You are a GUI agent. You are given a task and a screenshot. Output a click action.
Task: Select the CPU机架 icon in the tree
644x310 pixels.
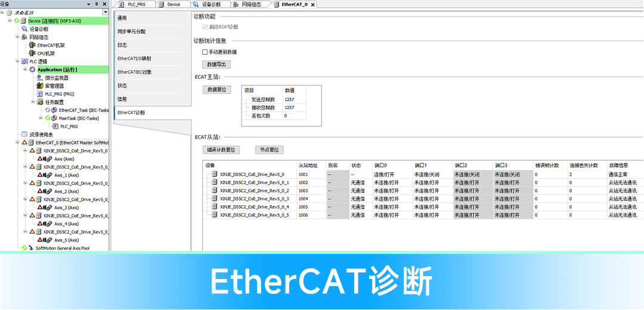[x=32, y=53]
